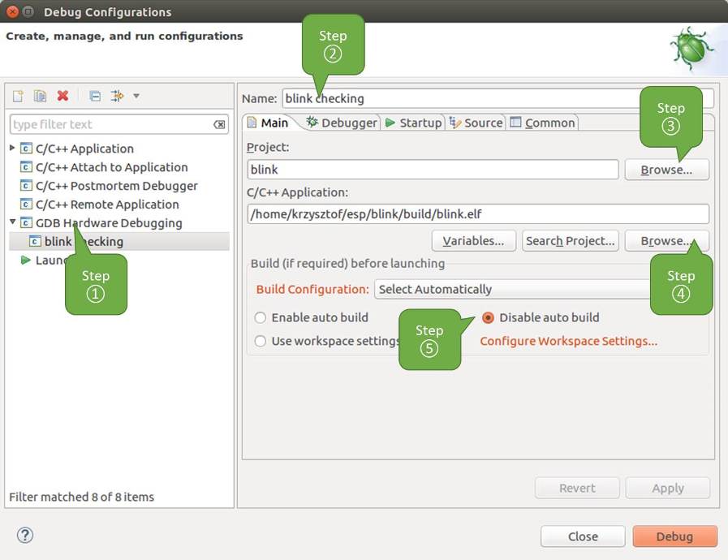Open filter launch configurations settings
Screen dimensions: 728x560
point(116,96)
